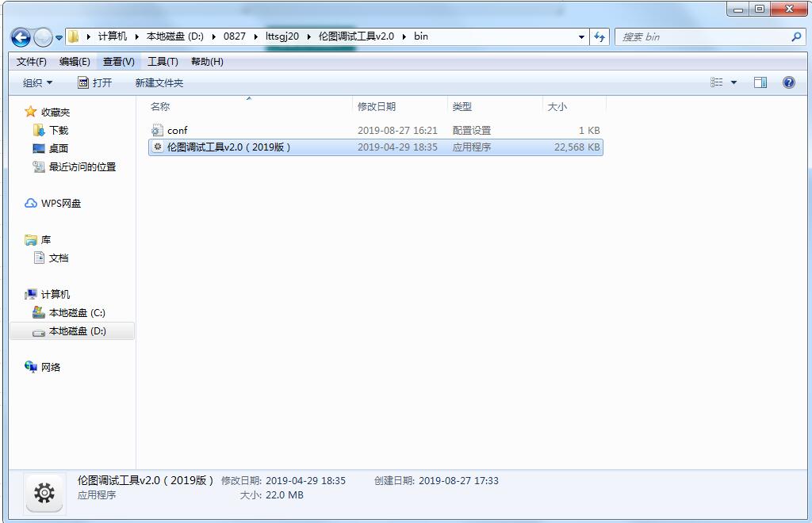Expand the arrow before bin in breadcrumb
The height and width of the screenshot is (523, 812).
click(404, 36)
